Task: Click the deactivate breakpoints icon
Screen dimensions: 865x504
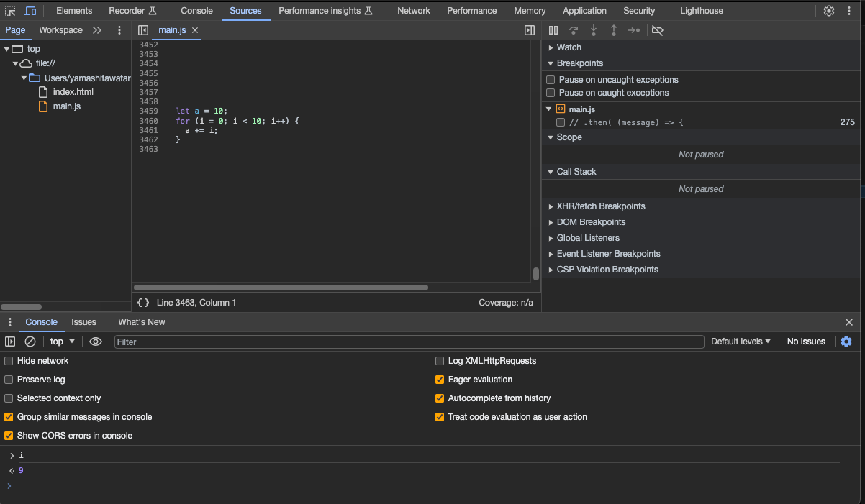Action: 657,30
